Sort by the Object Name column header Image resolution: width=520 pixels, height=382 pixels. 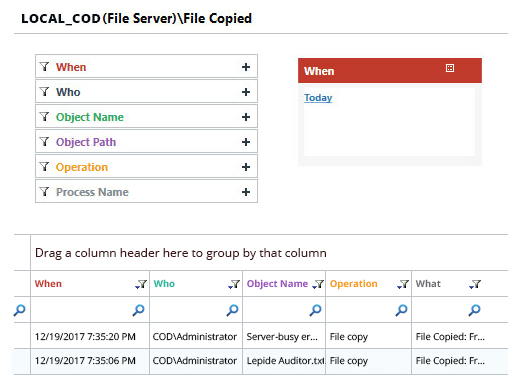[x=277, y=284]
